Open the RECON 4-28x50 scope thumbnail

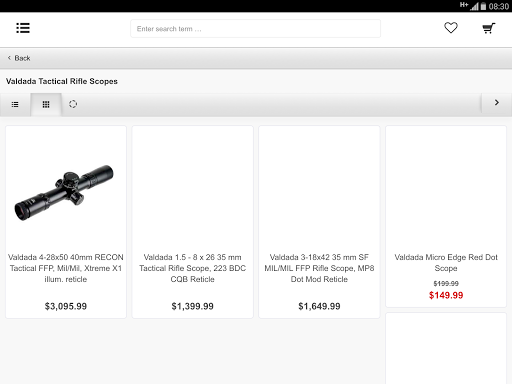pos(64,192)
